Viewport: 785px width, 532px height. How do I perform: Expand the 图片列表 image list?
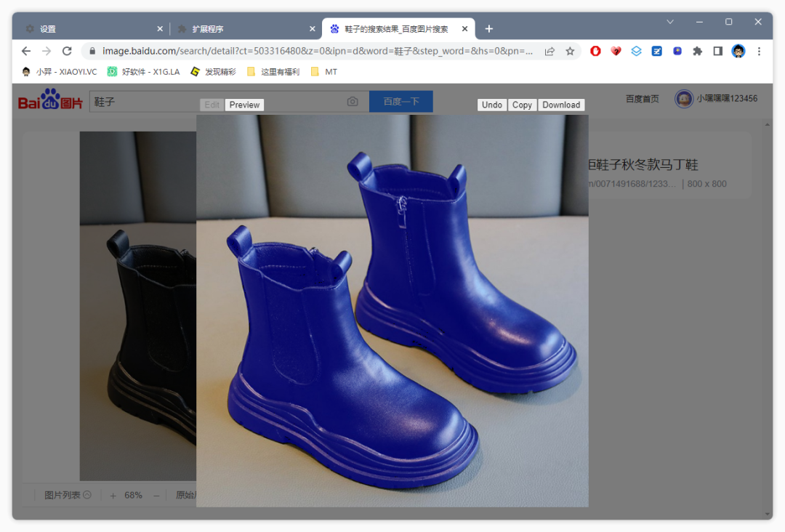pyautogui.click(x=67, y=495)
